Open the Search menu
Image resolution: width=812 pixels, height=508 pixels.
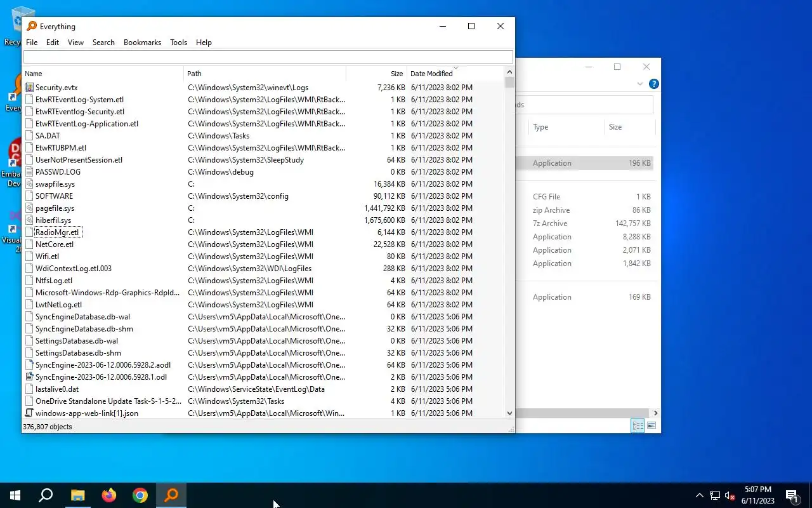103,43
